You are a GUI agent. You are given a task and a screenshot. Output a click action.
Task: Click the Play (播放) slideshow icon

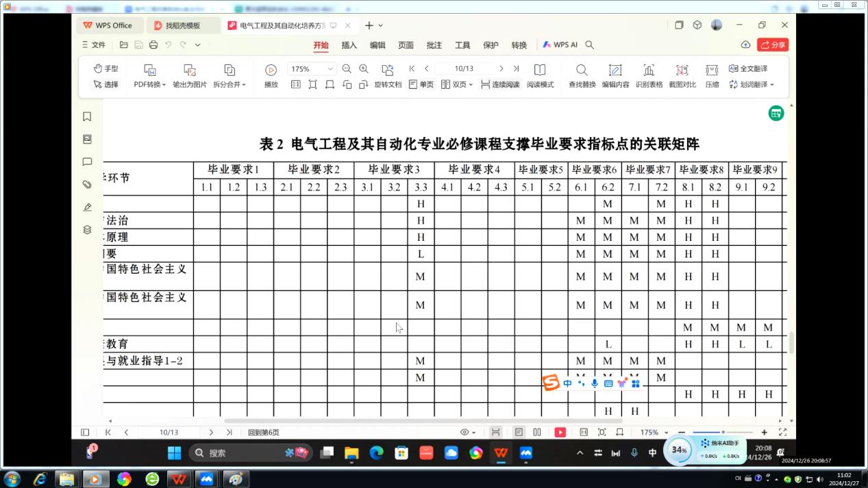271,70
